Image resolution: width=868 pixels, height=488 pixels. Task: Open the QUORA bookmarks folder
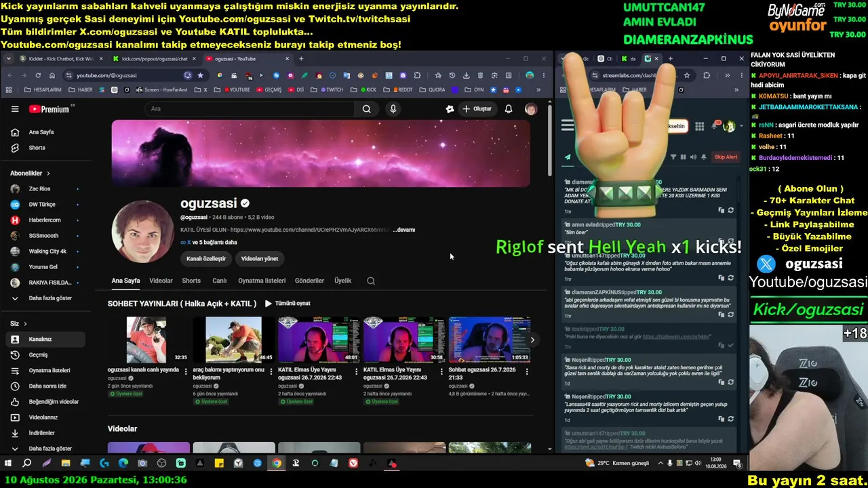pos(433,89)
